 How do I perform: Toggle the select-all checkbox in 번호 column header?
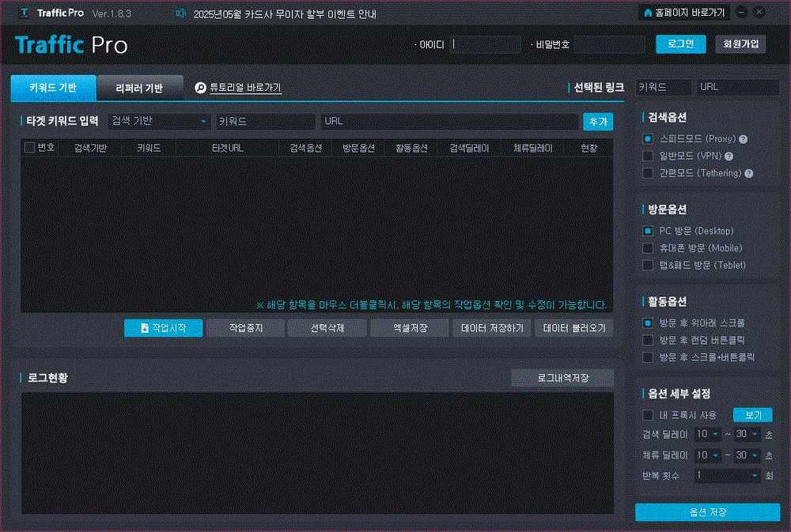coord(30,148)
